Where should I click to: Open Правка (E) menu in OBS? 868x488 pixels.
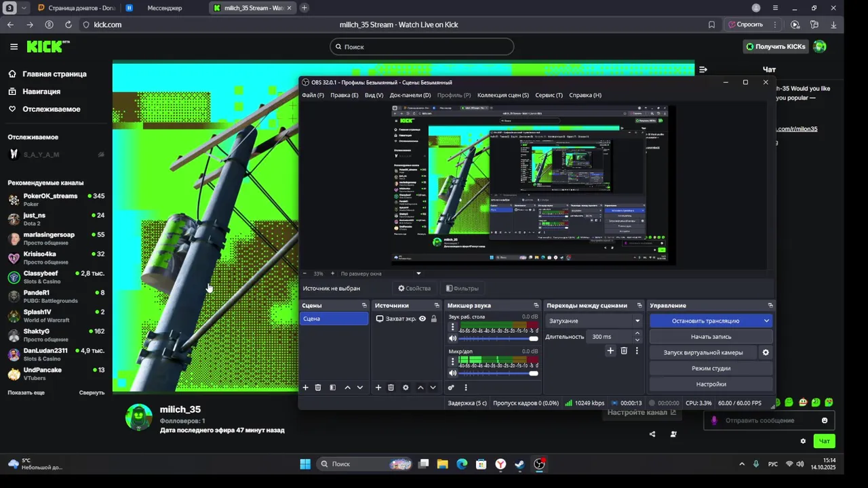(344, 95)
